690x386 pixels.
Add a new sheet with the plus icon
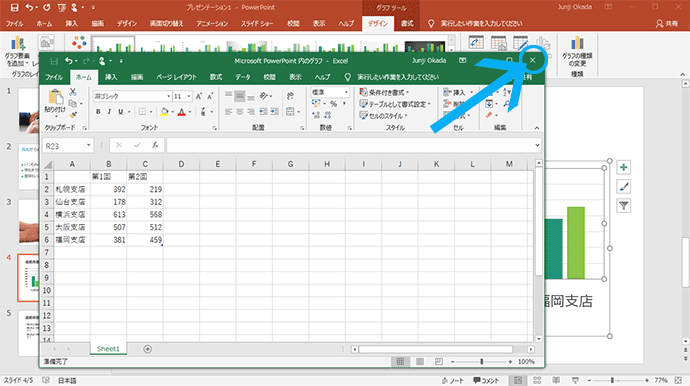coord(147,349)
